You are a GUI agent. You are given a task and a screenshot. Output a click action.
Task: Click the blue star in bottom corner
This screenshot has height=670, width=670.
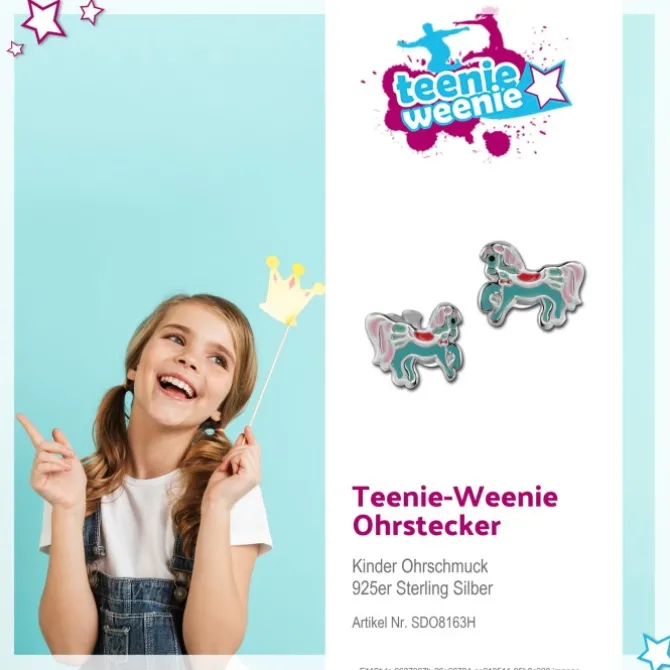tap(655, 652)
